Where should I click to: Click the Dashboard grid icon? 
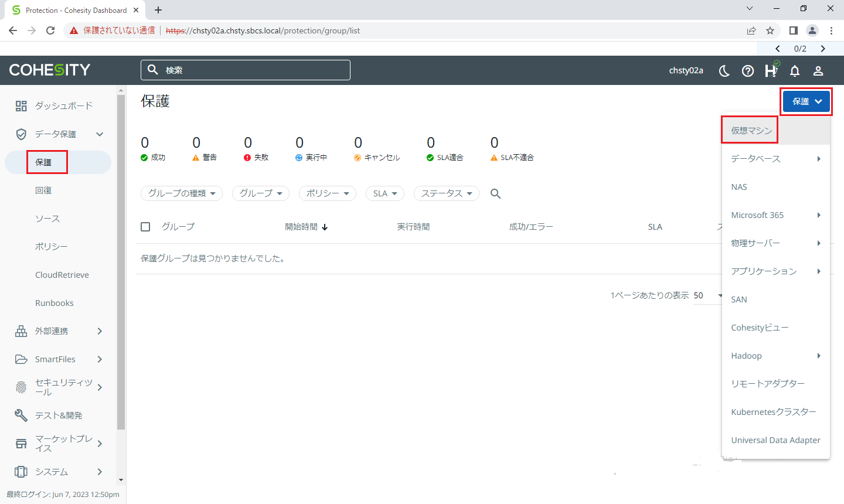[21, 106]
